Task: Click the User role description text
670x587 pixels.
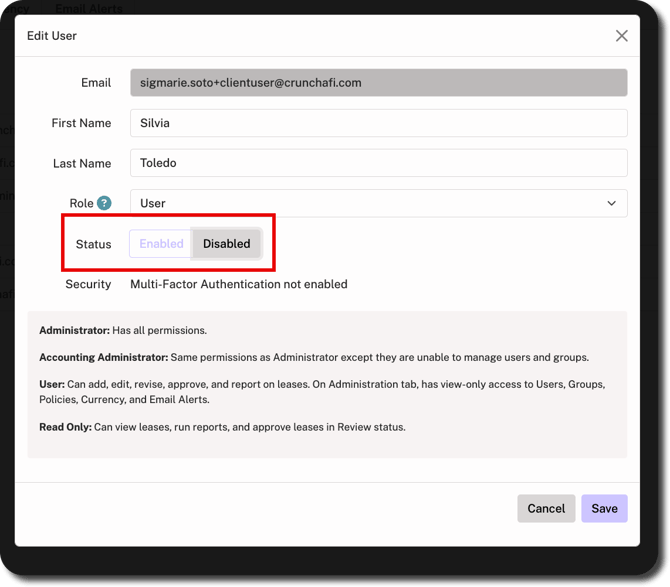Action: pos(322,392)
